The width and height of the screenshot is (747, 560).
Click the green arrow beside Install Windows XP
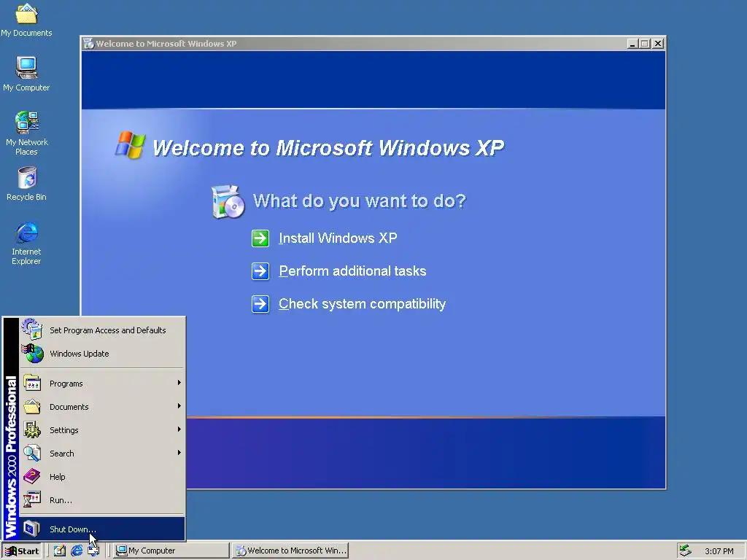click(x=260, y=238)
